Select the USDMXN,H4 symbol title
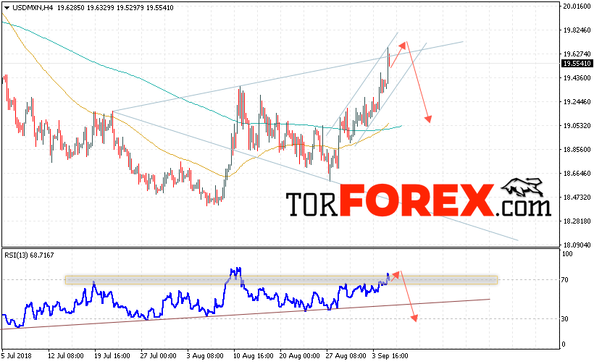Screen dimensions: 594x364 33,7
